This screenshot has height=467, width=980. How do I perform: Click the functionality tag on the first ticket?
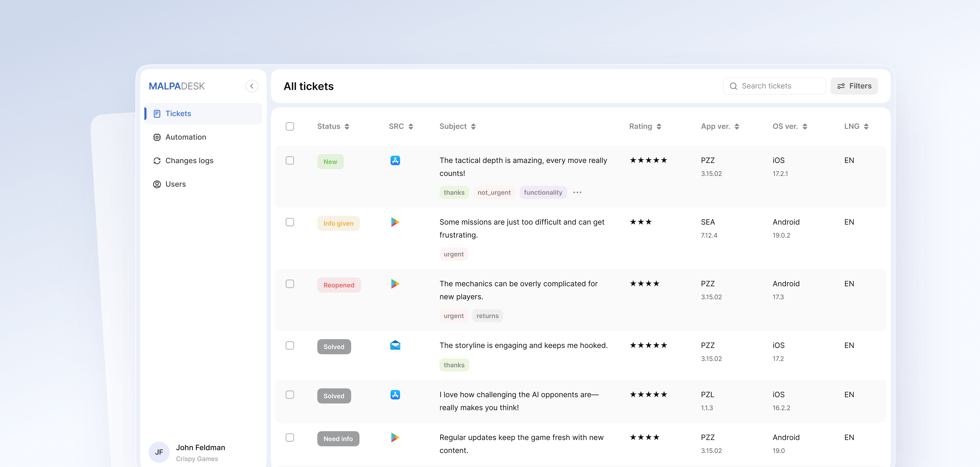[x=543, y=193]
